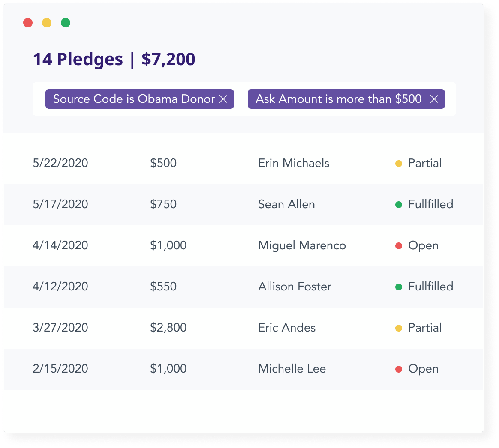Select the 4/12/2020 pledge date

[x=60, y=287]
